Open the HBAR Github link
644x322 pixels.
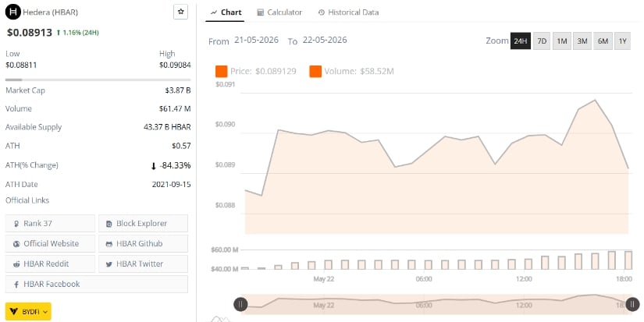143,244
